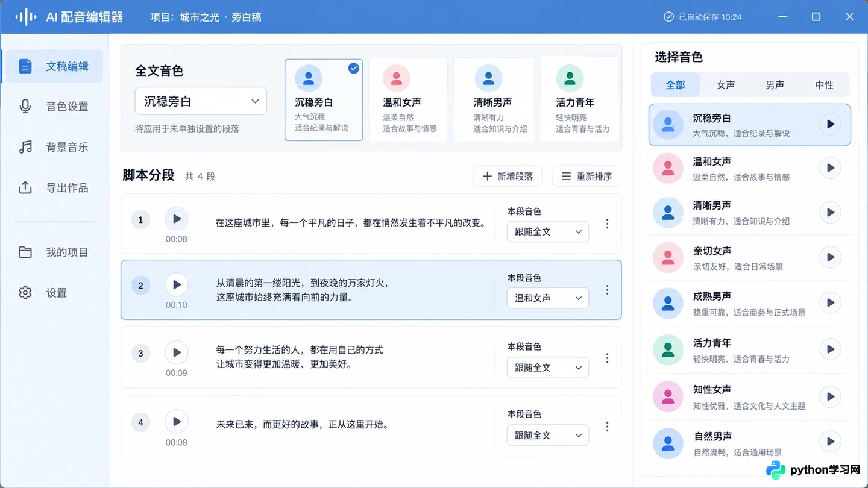The height and width of the screenshot is (488, 868).
Task: Click the 导出作品 upload icon
Action: [25, 187]
